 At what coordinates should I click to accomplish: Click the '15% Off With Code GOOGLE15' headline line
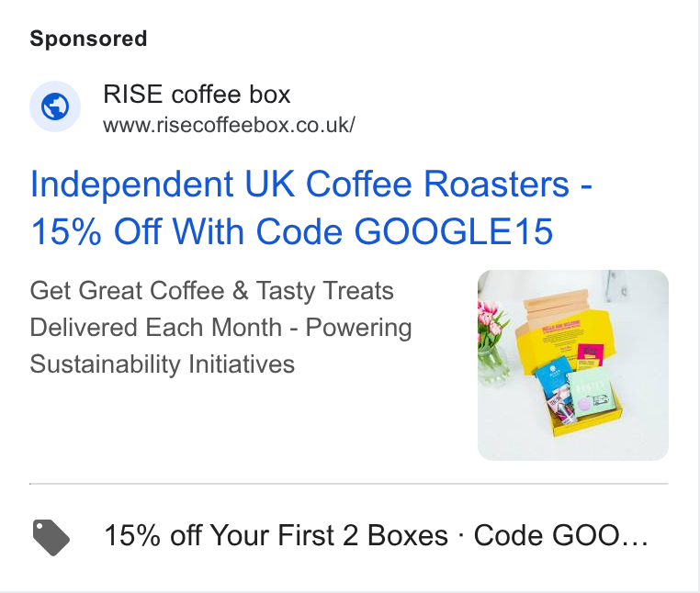(x=292, y=231)
